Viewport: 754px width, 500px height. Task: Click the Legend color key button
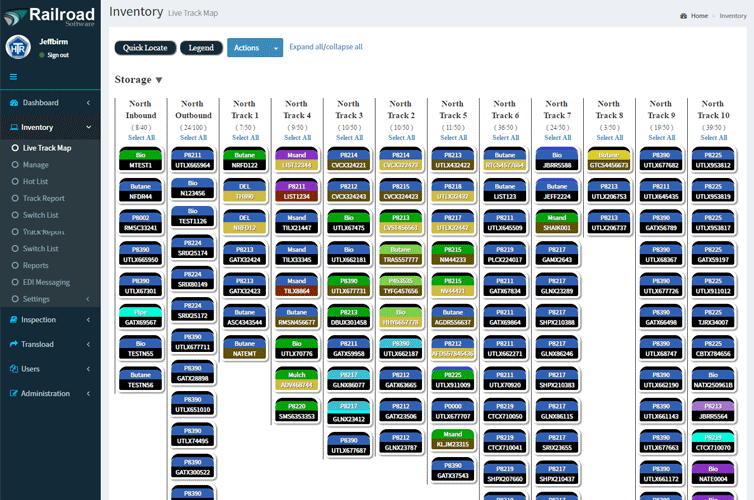[201, 48]
